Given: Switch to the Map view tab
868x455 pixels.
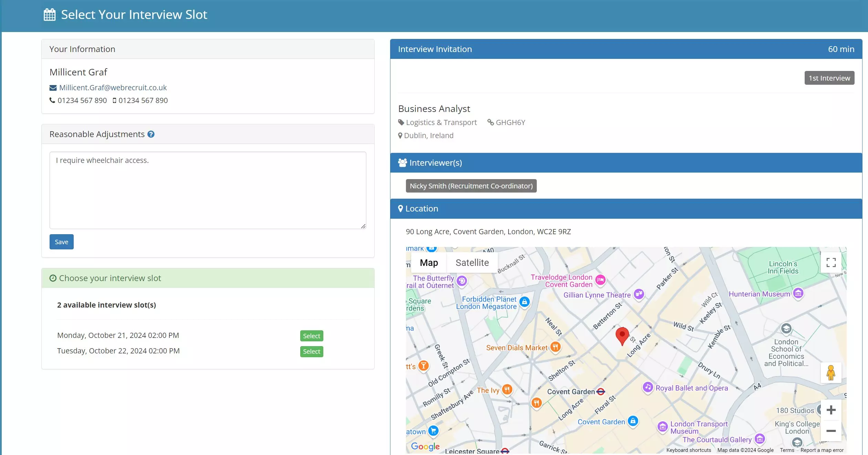Looking at the screenshot, I should click(429, 263).
